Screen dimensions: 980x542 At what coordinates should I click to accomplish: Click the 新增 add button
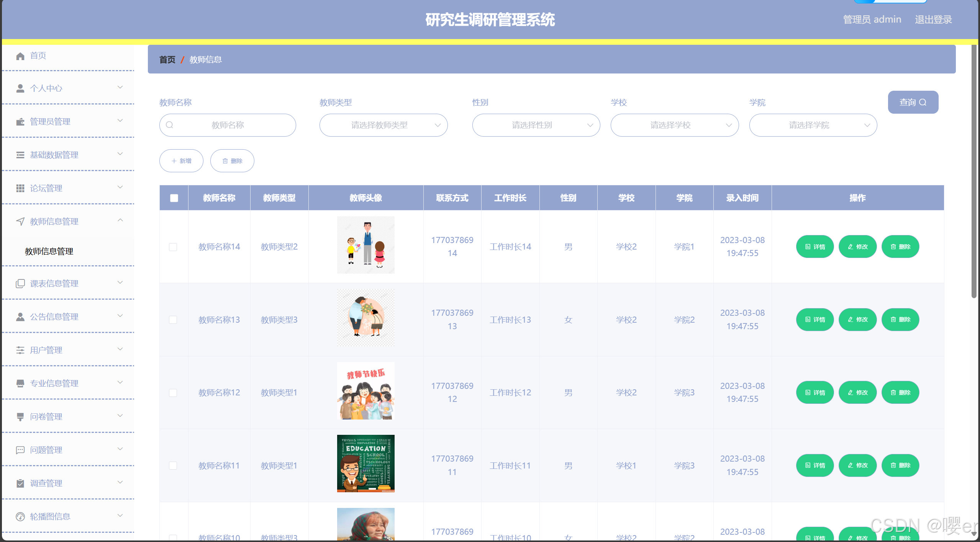(181, 161)
